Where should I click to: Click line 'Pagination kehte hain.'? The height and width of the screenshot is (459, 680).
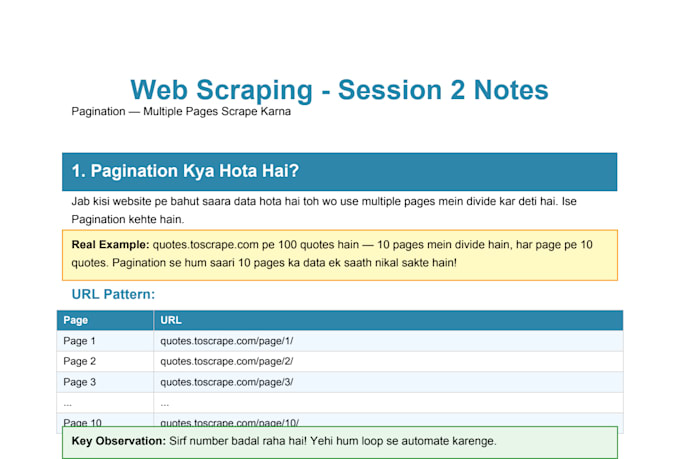(128, 220)
